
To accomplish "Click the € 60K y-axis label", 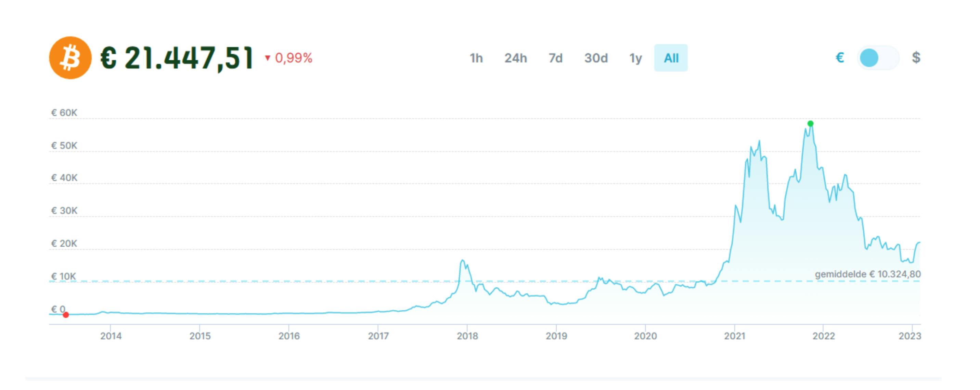I will 64,113.
